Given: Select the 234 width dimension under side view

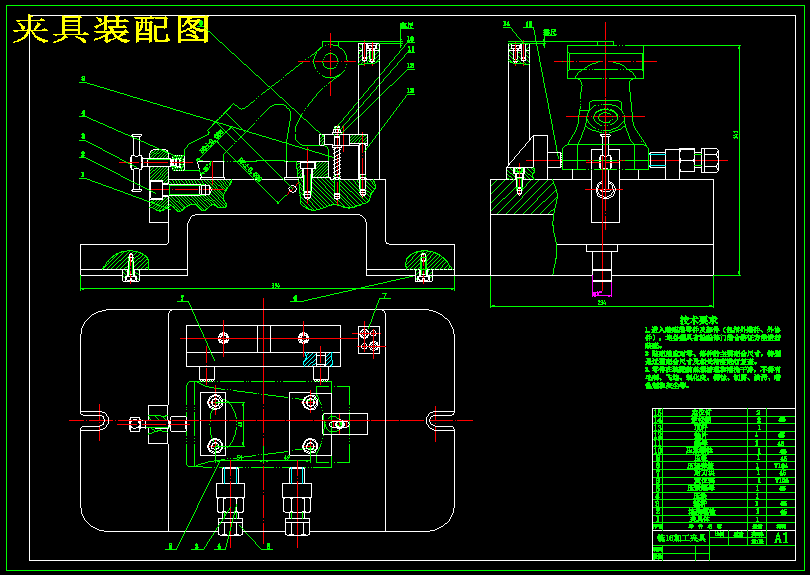Looking at the screenshot, I should [x=602, y=302].
